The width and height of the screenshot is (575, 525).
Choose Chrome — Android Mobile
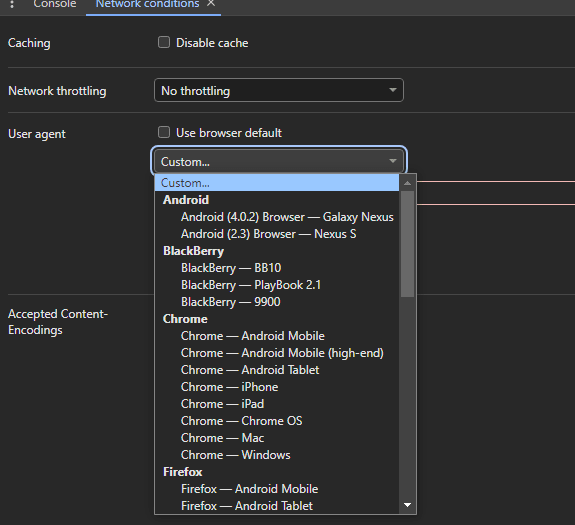click(277, 336)
